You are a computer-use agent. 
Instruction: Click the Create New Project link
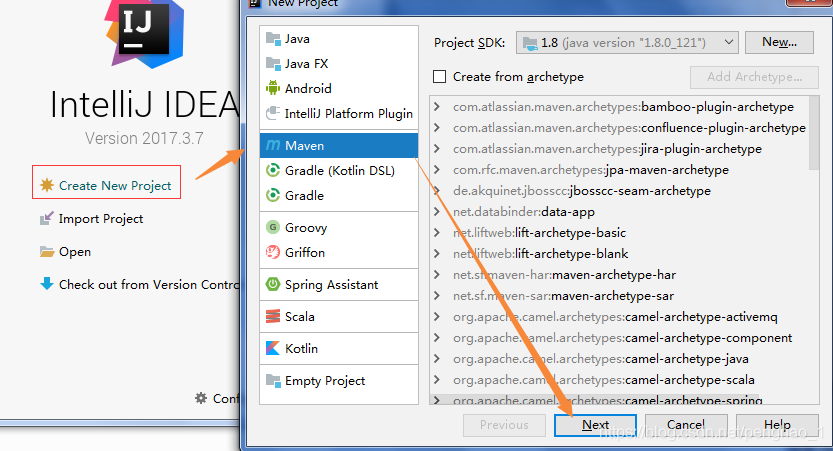click(x=115, y=185)
